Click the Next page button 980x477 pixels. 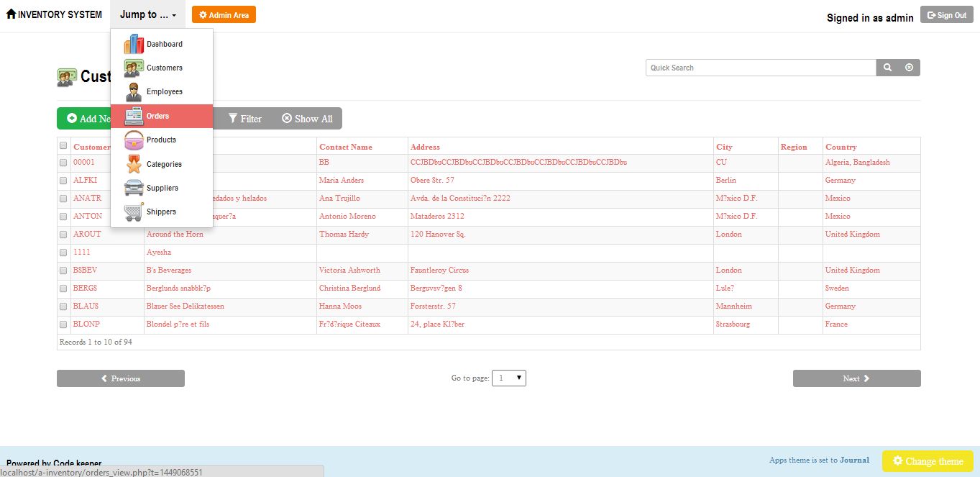point(856,378)
